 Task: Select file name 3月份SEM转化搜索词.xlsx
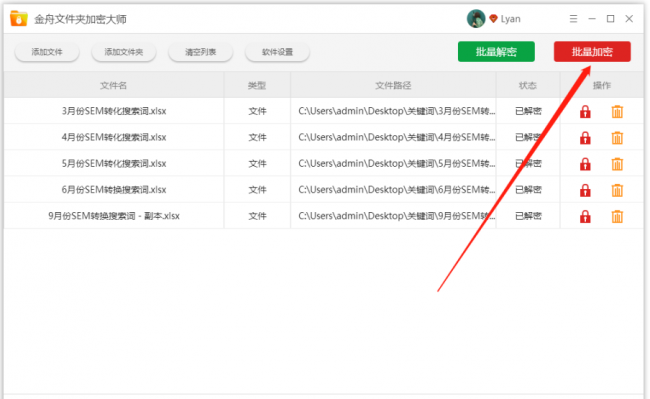point(114,111)
